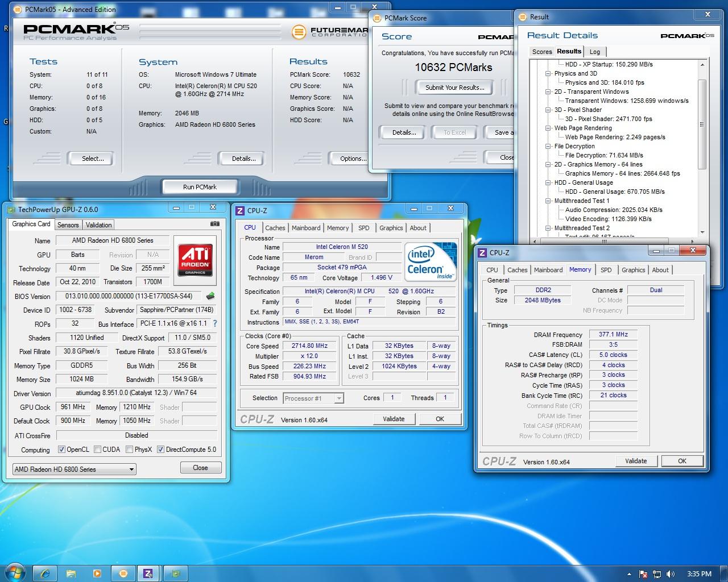Viewport: 728px width, 582px height.
Task: Click the Result Details scroll down arrow
Action: [x=702, y=232]
